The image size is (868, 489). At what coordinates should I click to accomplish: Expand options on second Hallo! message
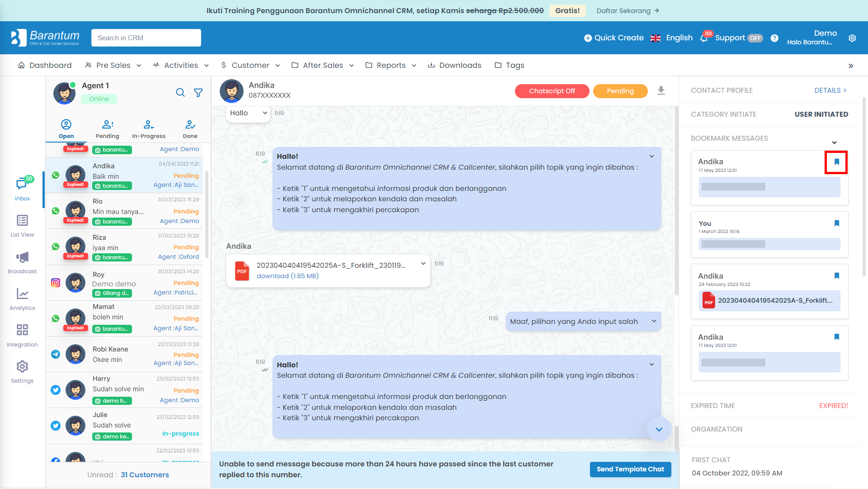[651, 365]
